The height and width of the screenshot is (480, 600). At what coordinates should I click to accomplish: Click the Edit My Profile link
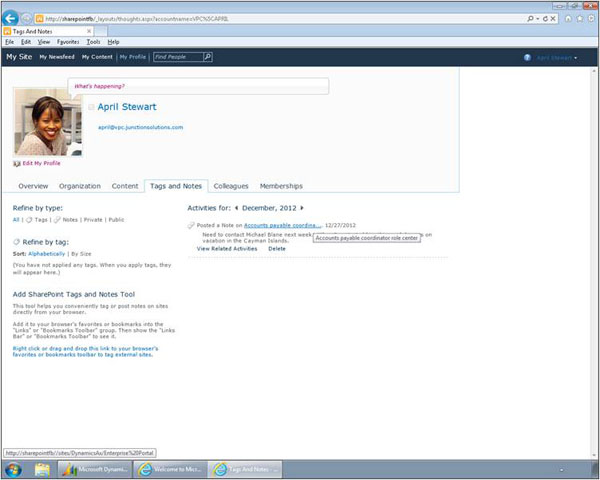coord(41,163)
